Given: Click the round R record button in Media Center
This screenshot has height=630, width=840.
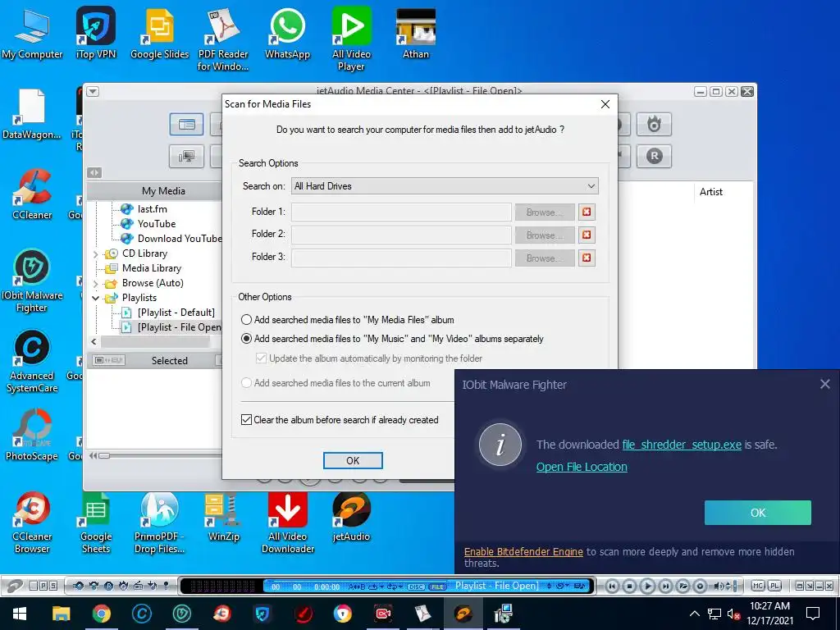Looking at the screenshot, I should coord(654,156).
